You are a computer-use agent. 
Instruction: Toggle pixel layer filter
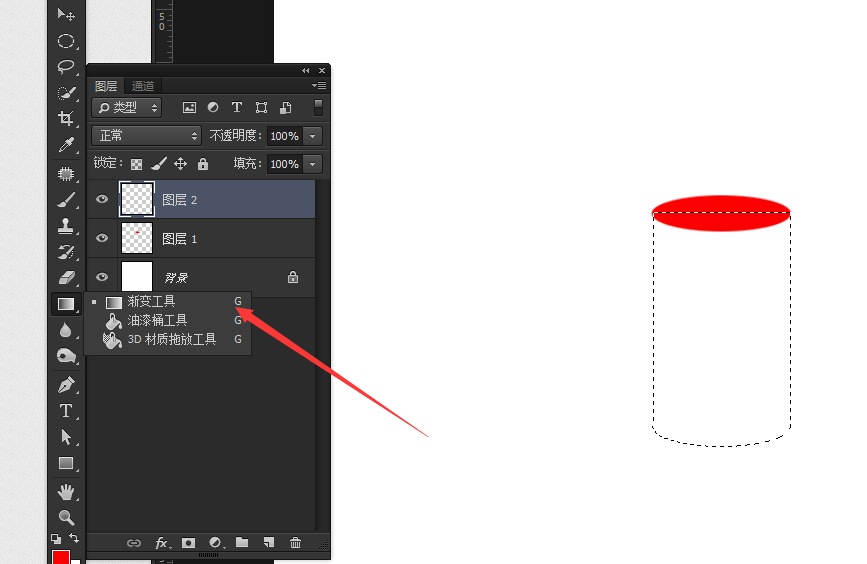[x=189, y=108]
